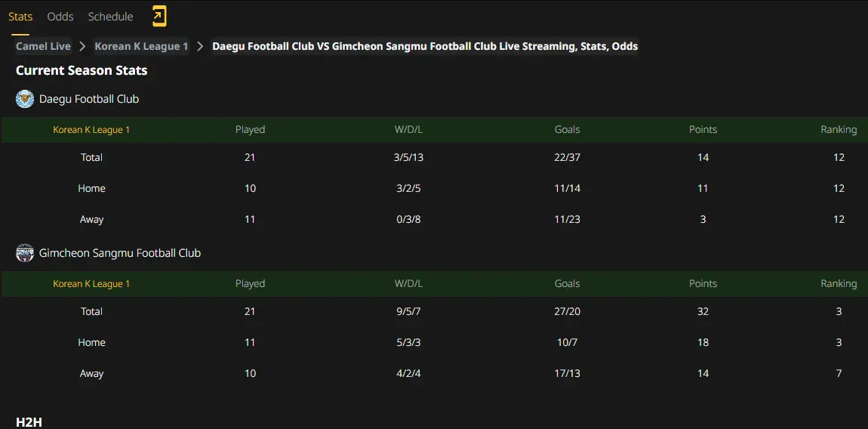Viewport: 868px width, 429px height.
Task: Go to Camel Live breadcrumb link
Action: 43,47
